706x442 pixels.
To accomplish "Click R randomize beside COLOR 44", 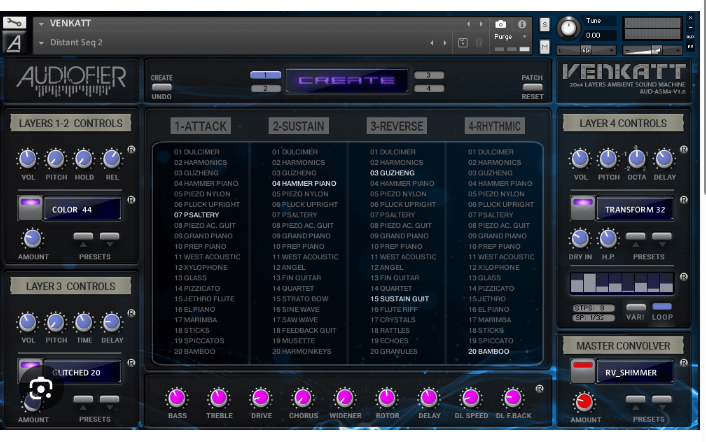I will (131, 199).
